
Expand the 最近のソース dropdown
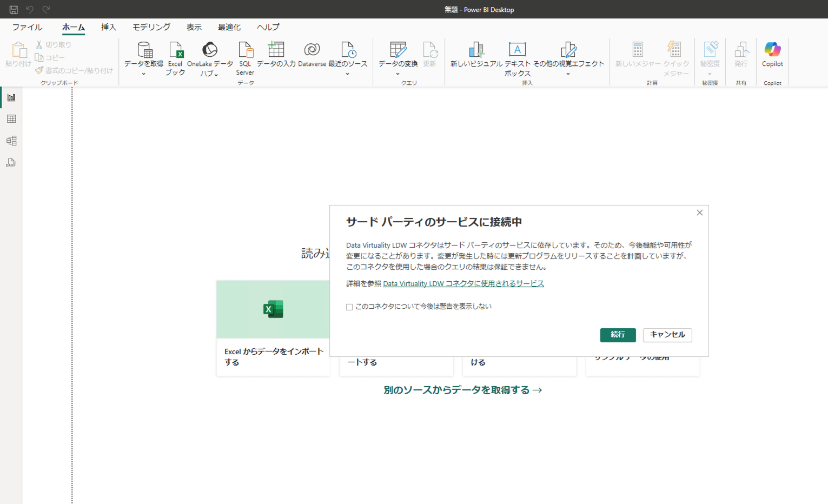tap(347, 74)
